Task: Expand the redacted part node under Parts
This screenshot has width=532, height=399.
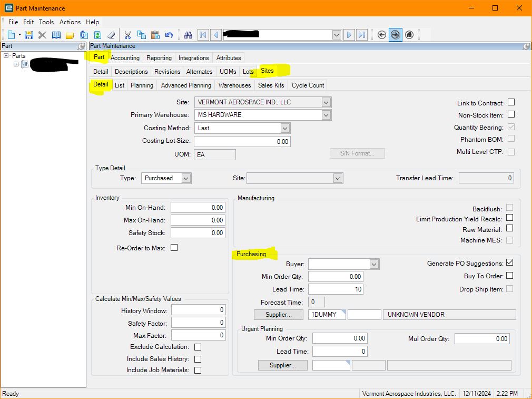Action: coord(16,64)
